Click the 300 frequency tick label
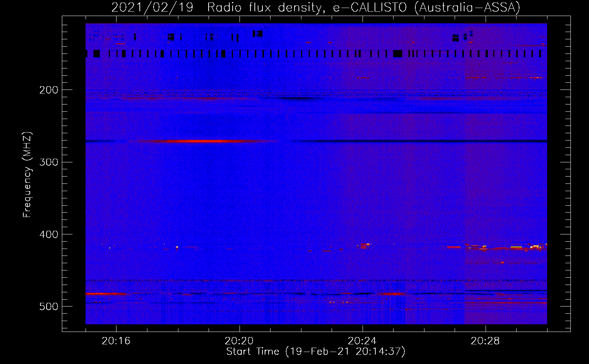 [x=49, y=162]
